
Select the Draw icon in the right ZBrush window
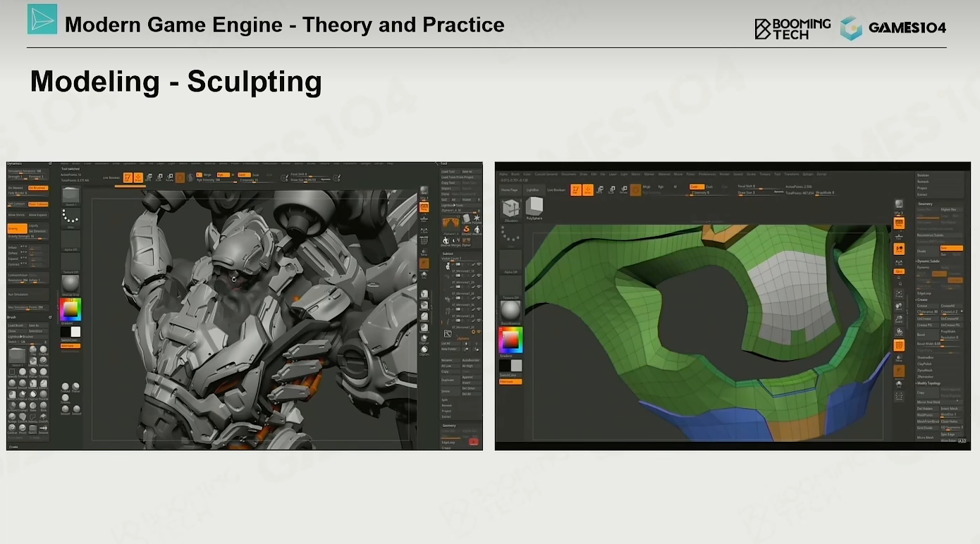point(588,190)
